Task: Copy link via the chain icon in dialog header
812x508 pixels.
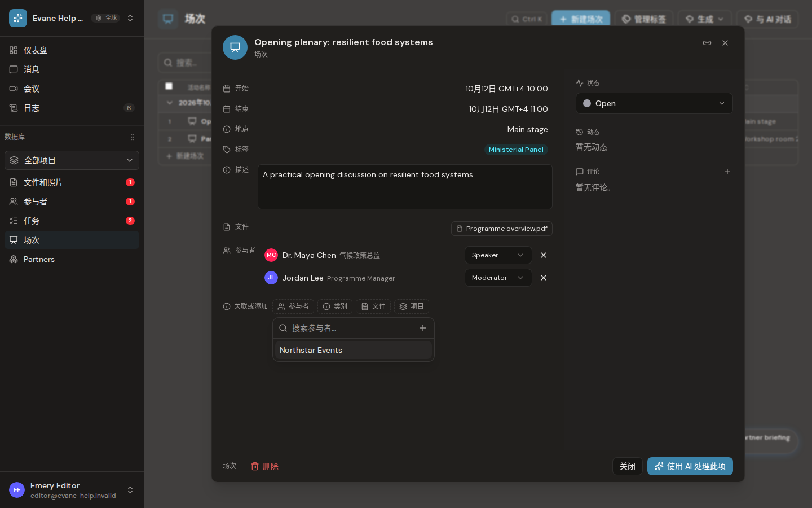Action: 707,43
